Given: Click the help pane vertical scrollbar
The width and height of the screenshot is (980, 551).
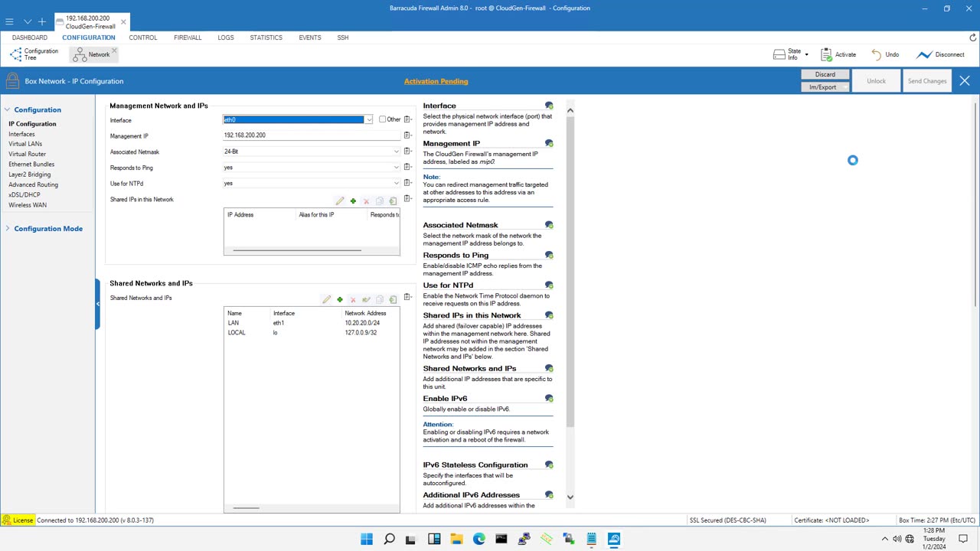Looking at the screenshot, I should [570, 271].
